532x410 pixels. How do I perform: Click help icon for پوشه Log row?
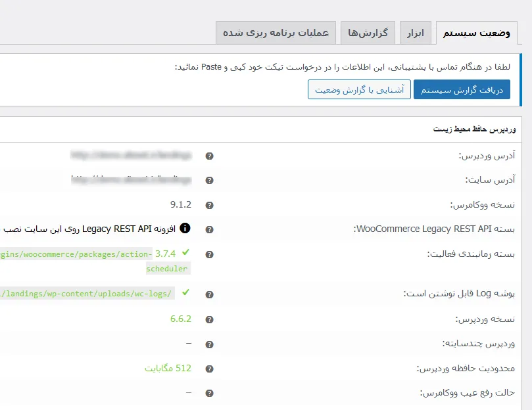209,294
